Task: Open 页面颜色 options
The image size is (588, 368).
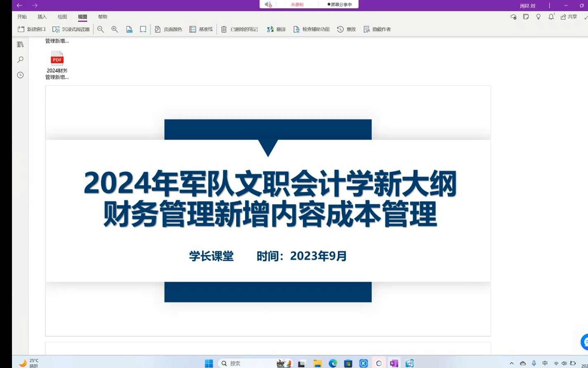Action: [x=168, y=29]
